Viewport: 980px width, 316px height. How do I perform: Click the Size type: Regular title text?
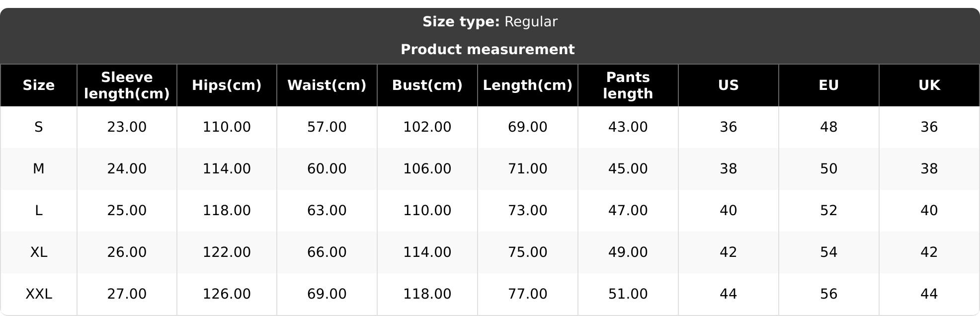490,22
